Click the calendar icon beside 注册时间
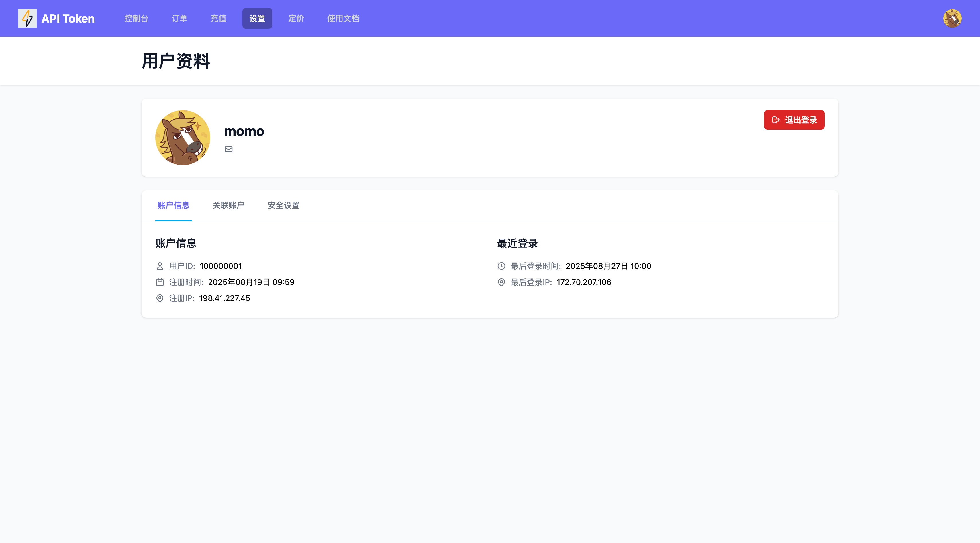This screenshot has height=543, width=980. point(160,282)
